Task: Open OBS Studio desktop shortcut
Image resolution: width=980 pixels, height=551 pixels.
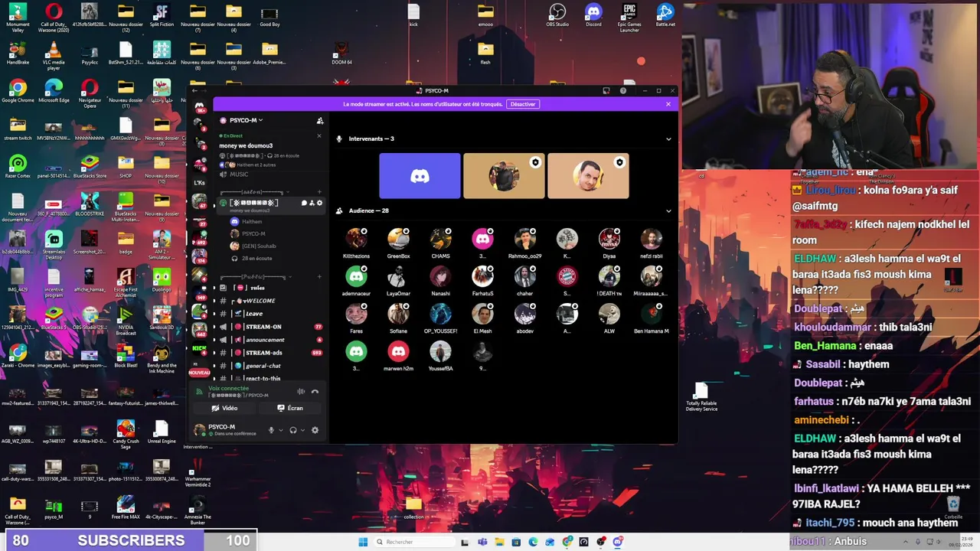Action: tap(557, 15)
